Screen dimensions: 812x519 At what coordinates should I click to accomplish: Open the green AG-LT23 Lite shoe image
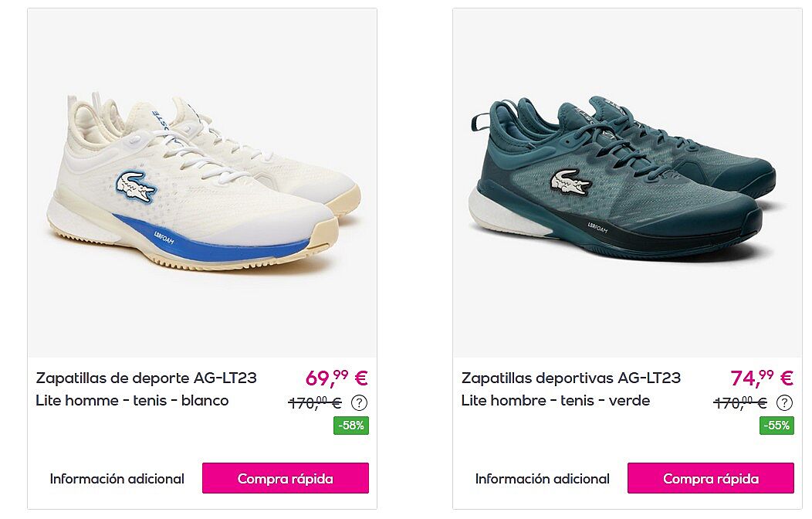[627, 183]
